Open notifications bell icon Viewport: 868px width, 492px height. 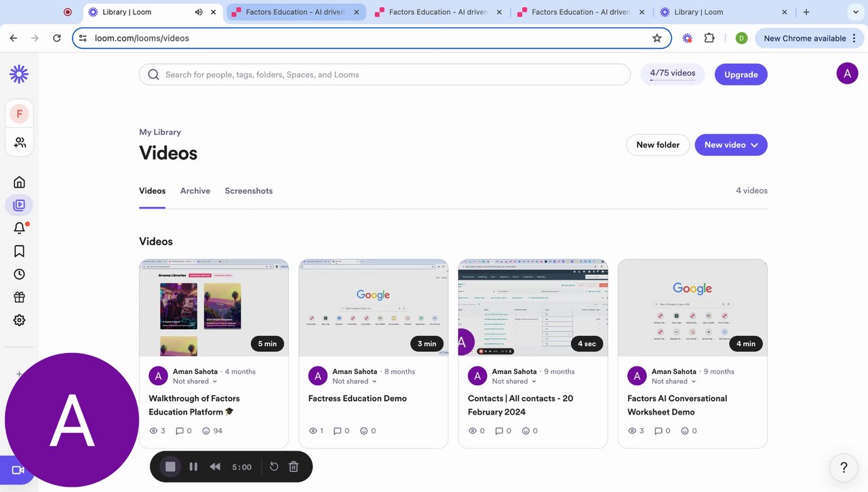coord(20,228)
